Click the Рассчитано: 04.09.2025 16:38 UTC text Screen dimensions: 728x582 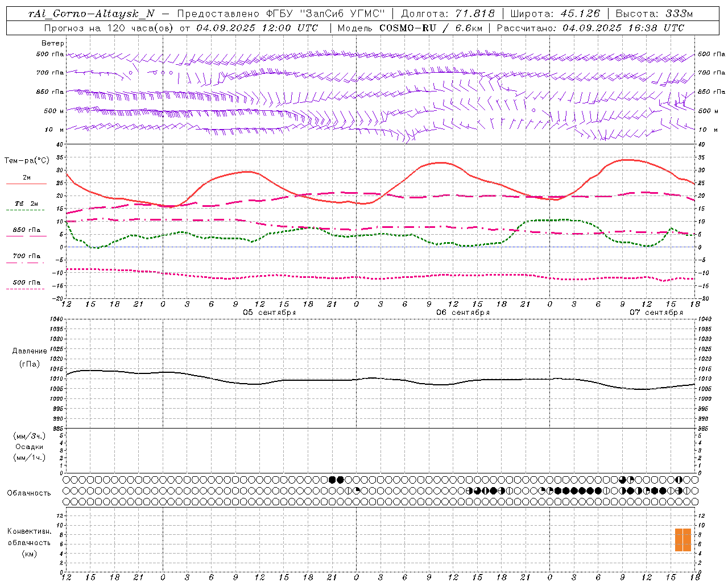(x=590, y=28)
